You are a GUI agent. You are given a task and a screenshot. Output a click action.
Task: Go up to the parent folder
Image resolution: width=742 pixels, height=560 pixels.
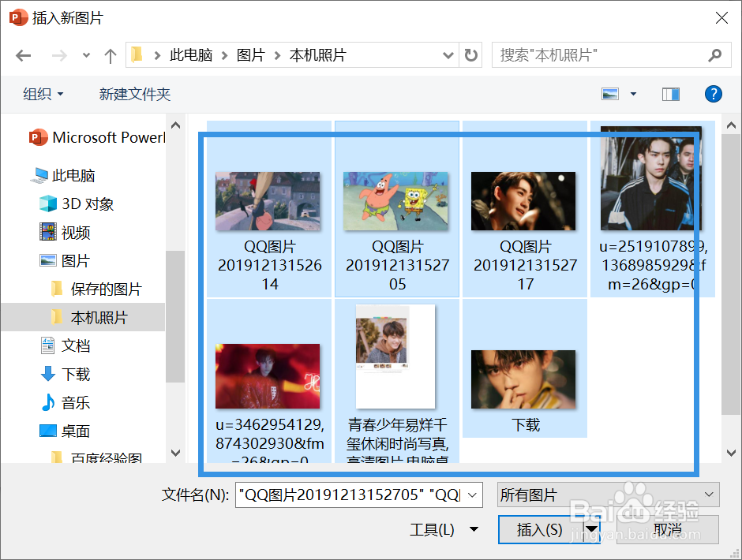pyautogui.click(x=110, y=55)
